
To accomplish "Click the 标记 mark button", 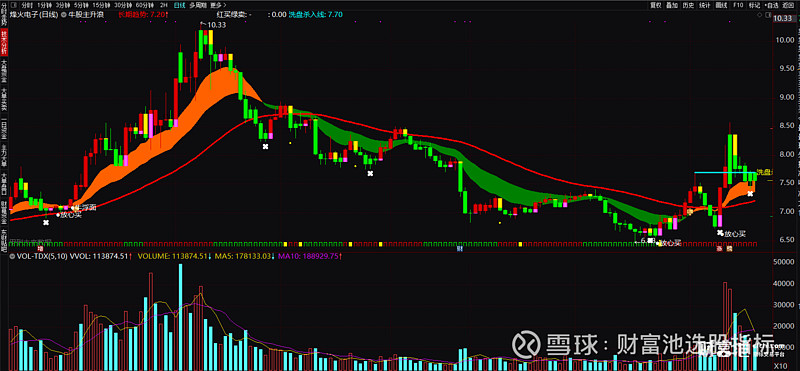I will 755,5.
